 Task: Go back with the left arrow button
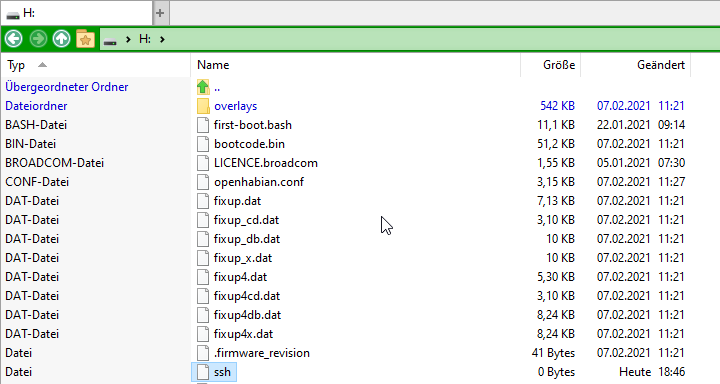(14, 39)
